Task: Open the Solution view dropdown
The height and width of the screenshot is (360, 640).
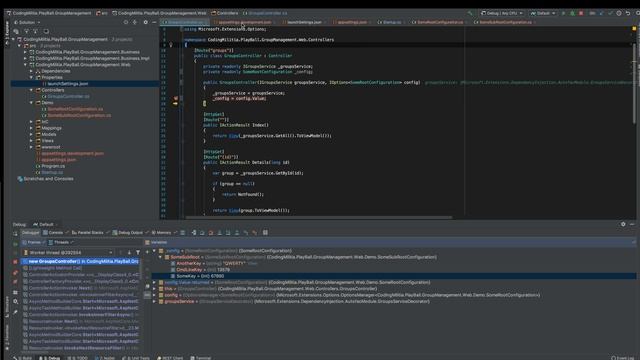Action: [27, 22]
